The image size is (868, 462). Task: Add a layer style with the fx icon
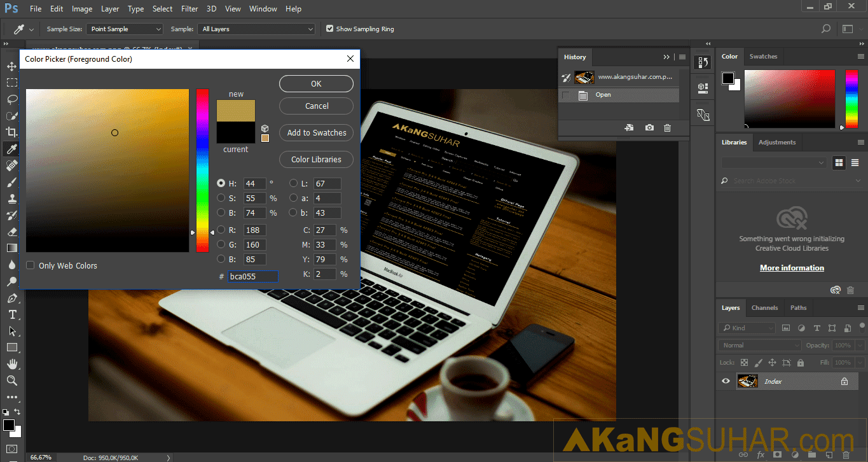tap(760, 455)
